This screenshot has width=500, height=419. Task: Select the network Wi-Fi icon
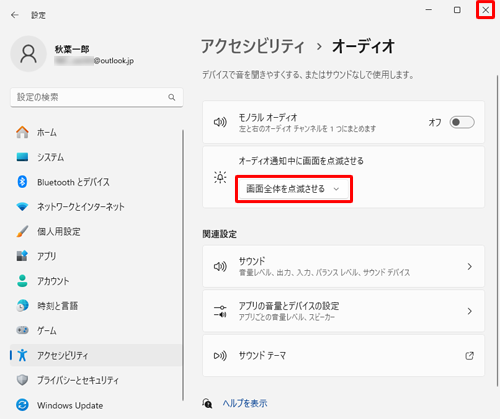(22, 207)
